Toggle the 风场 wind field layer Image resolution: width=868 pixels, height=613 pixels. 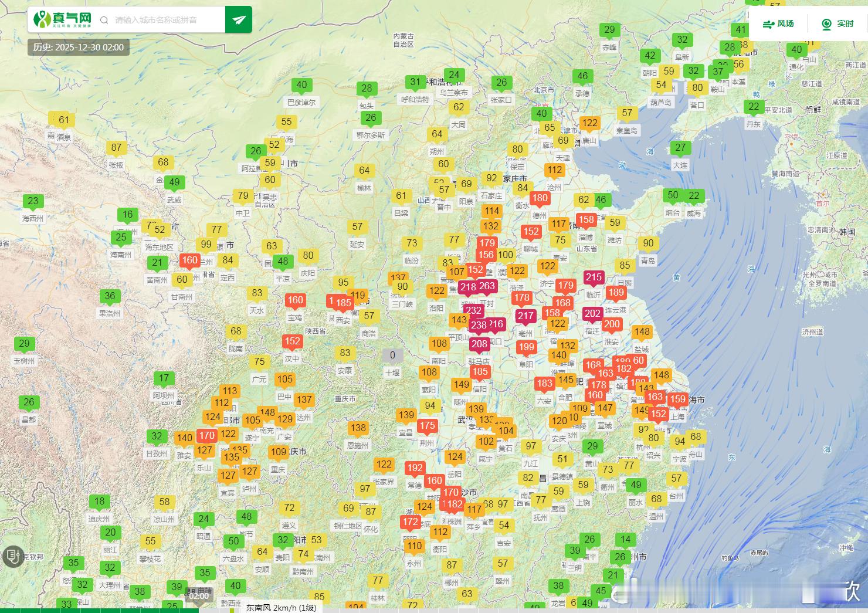pyautogui.click(x=778, y=23)
